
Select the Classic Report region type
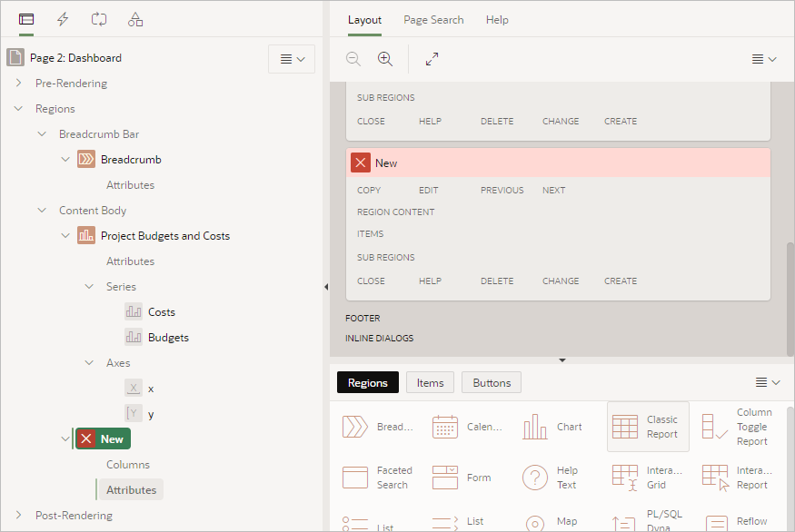click(x=648, y=427)
